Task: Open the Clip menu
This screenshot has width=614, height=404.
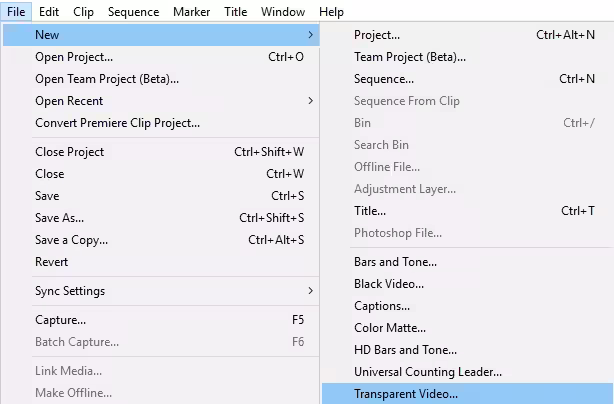Action: tap(83, 12)
